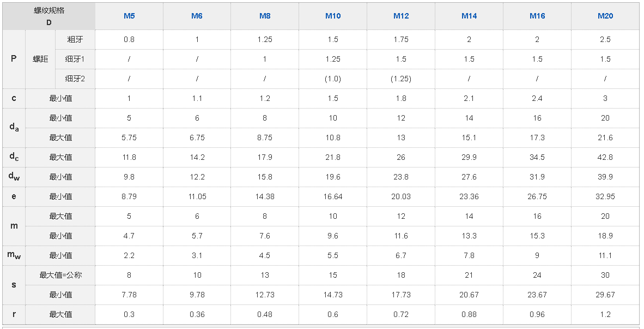Open the M6 thread size link
Screen dimensions: 644x329
pos(197,16)
